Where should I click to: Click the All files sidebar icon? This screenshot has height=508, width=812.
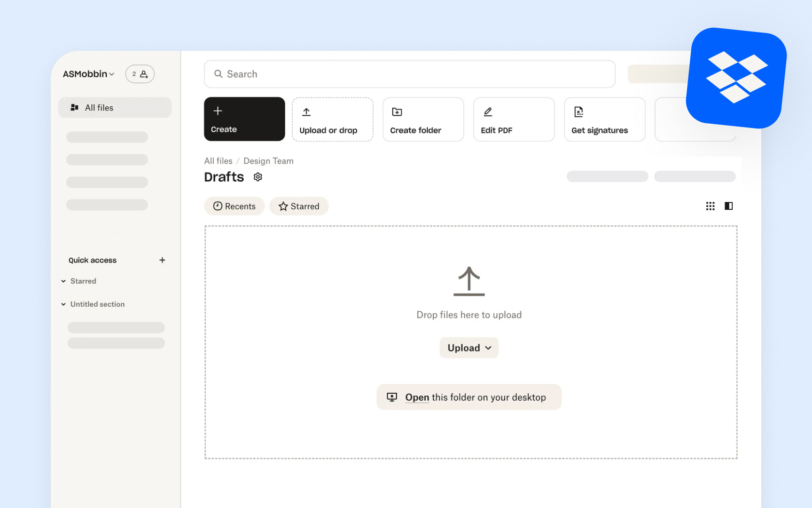74,107
